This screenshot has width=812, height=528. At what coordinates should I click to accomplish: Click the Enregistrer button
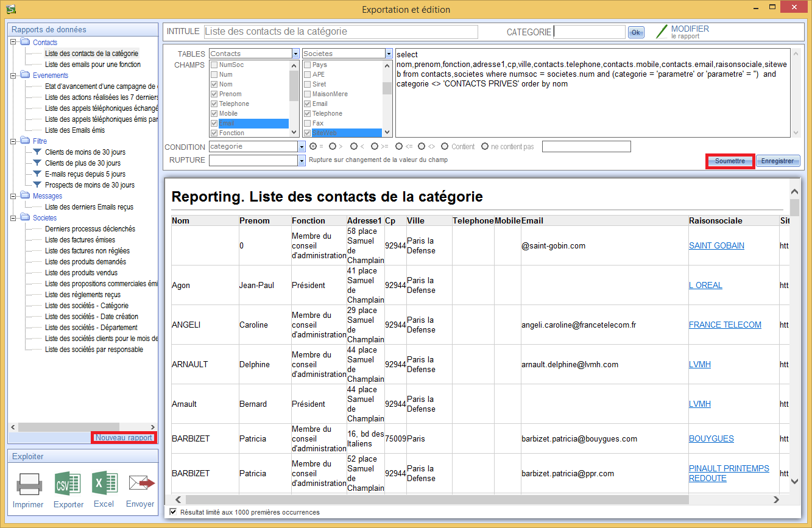pos(778,161)
